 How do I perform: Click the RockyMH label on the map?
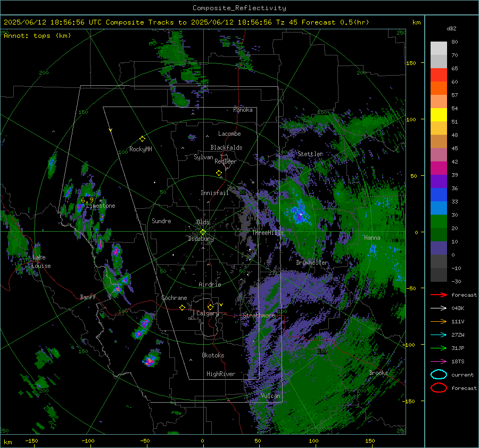[141, 149]
